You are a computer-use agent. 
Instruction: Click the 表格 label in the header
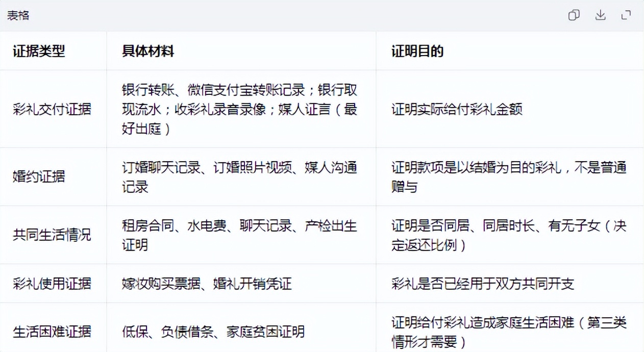pyautogui.click(x=18, y=15)
